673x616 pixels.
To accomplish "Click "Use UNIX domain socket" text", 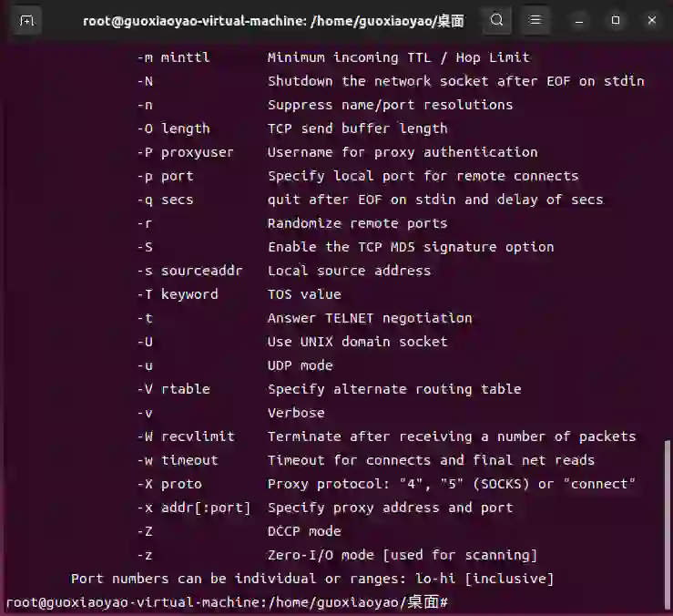I will pyautogui.click(x=357, y=342).
